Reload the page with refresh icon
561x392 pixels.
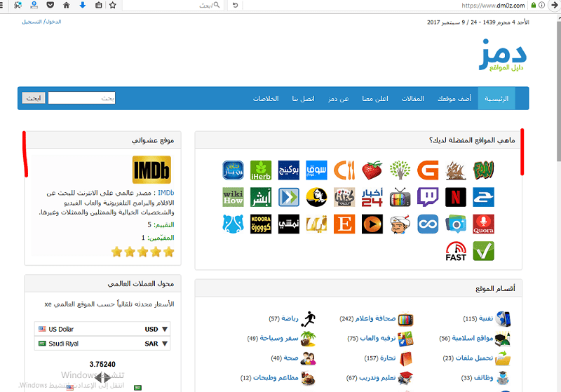235,5
